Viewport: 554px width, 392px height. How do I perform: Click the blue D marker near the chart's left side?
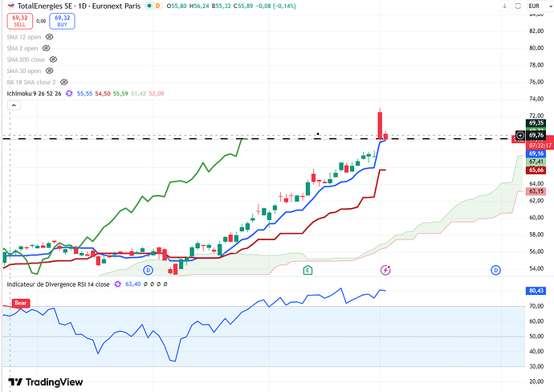pos(147,270)
